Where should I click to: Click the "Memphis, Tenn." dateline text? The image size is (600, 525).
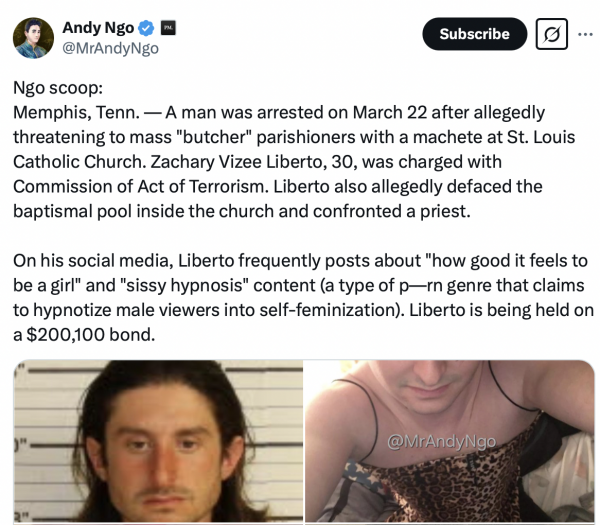77,112
